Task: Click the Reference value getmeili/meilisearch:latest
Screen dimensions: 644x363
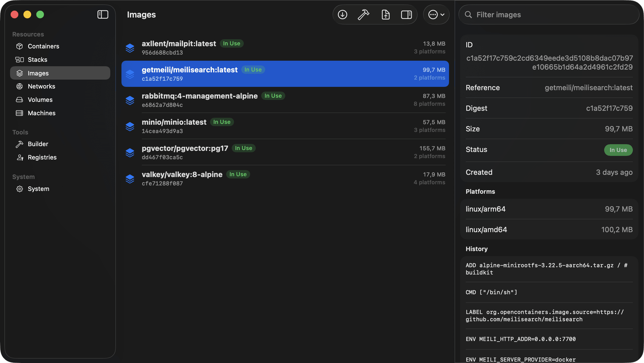Action: 589,88
